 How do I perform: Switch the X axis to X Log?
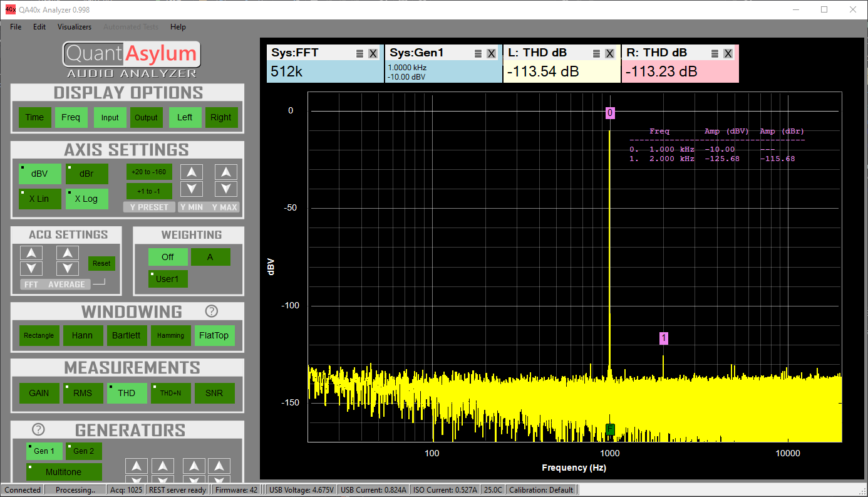click(x=86, y=199)
